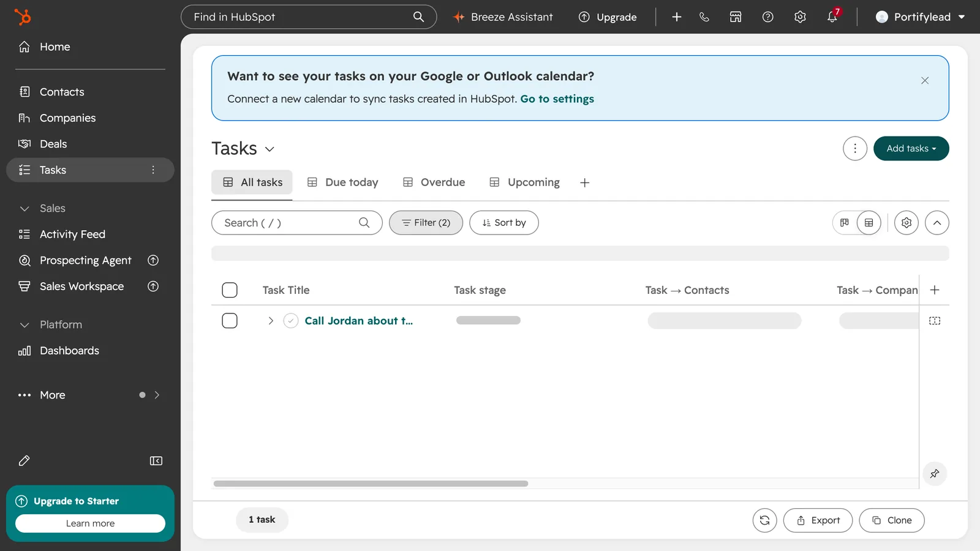Collapse the sidebar with the panel icon
This screenshot has height=551, width=980.
156,461
